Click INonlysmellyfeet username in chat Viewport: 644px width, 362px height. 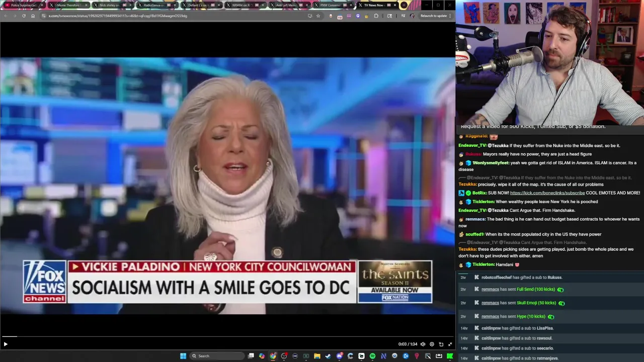pyautogui.click(x=491, y=163)
